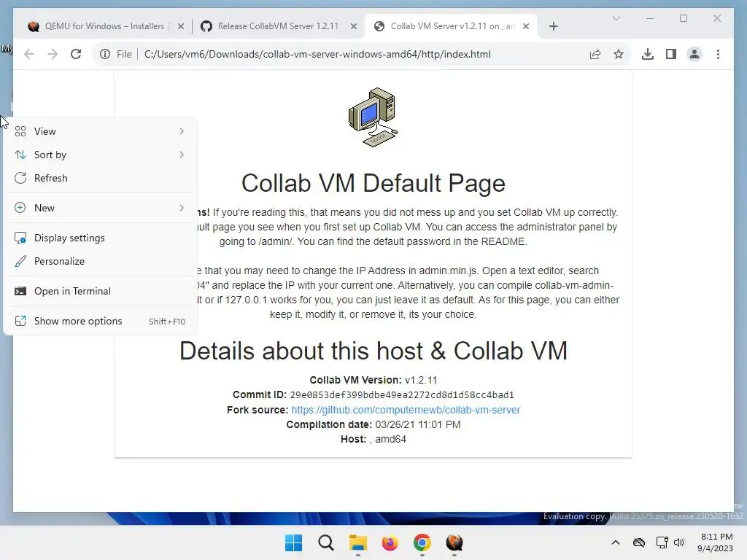
Task: Open taskbar Search
Action: tap(326, 542)
